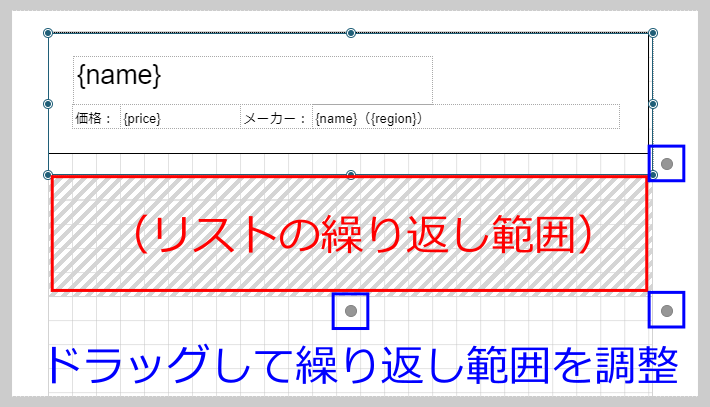The width and height of the screenshot is (710, 407).
Task: Select the {price} field
Action: click(x=180, y=117)
